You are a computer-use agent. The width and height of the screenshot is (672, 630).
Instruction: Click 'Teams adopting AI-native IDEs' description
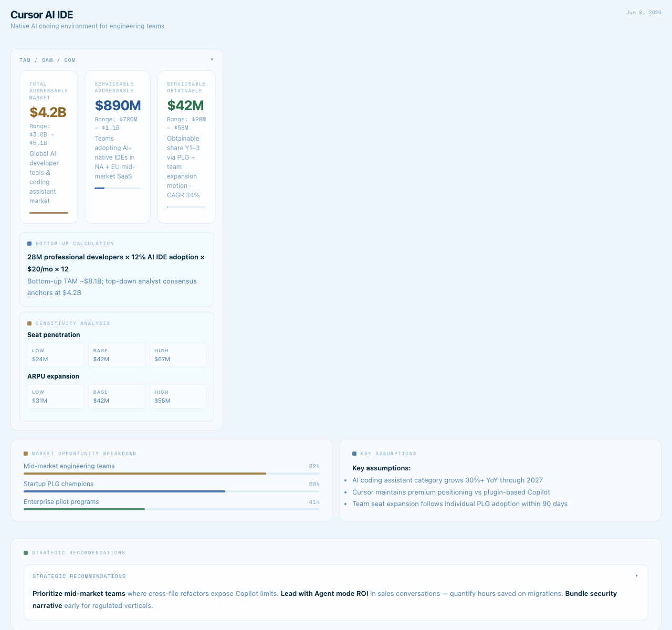click(115, 157)
